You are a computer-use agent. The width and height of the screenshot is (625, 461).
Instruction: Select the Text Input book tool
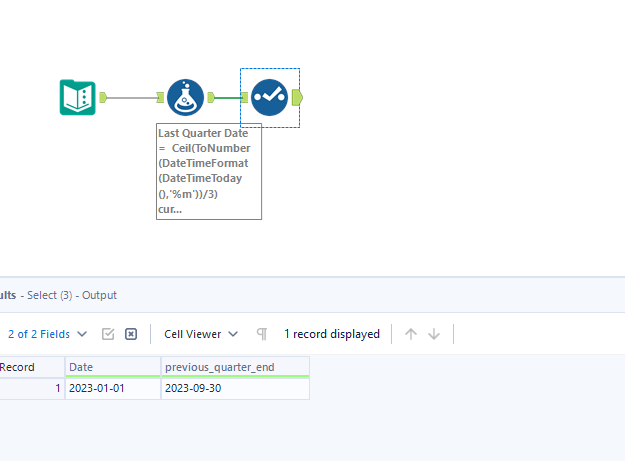tap(78, 98)
